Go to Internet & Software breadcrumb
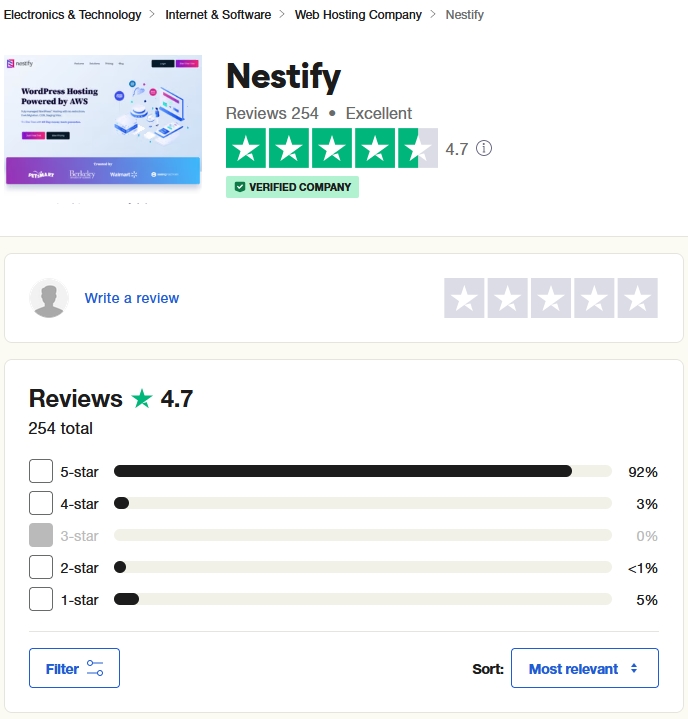The image size is (688, 719). 218,15
